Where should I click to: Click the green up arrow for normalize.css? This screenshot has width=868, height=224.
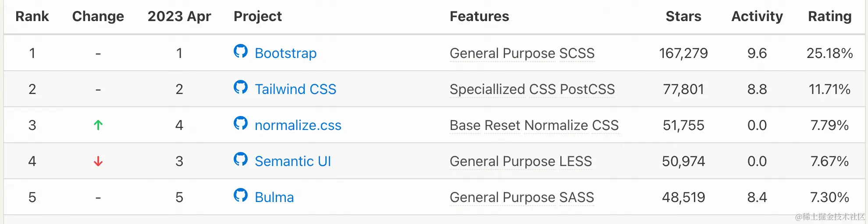click(98, 125)
